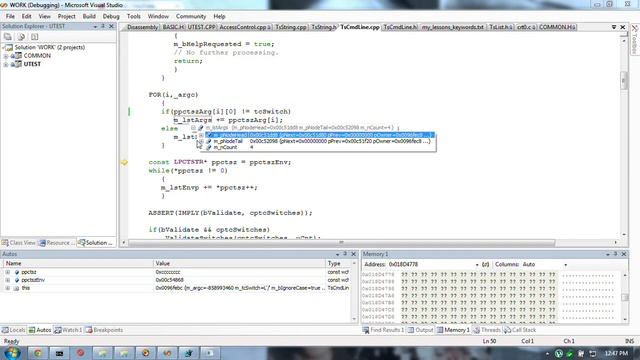Click the Reevaluate button icon in Memory 1
This screenshot has height=360, width=640.
click(x=485, y=264)
